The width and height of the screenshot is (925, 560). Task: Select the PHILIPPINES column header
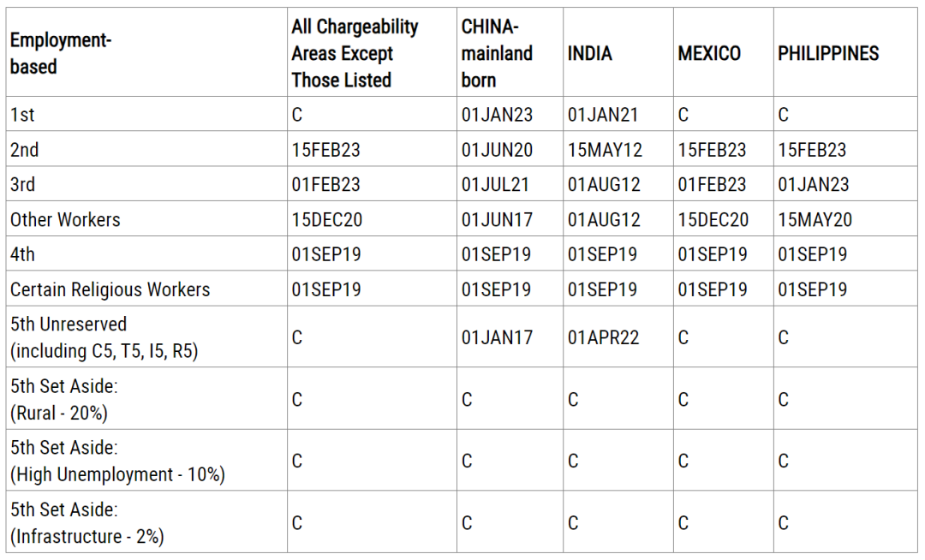827,54
